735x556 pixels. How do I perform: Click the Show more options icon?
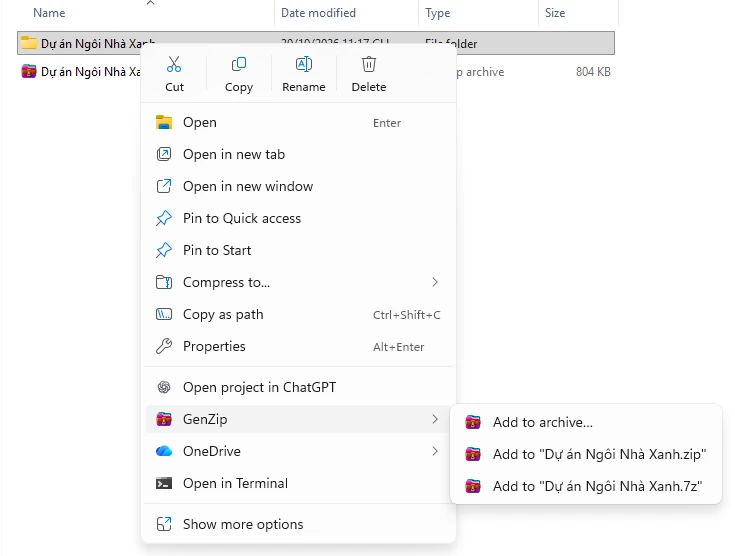point(164,524)
